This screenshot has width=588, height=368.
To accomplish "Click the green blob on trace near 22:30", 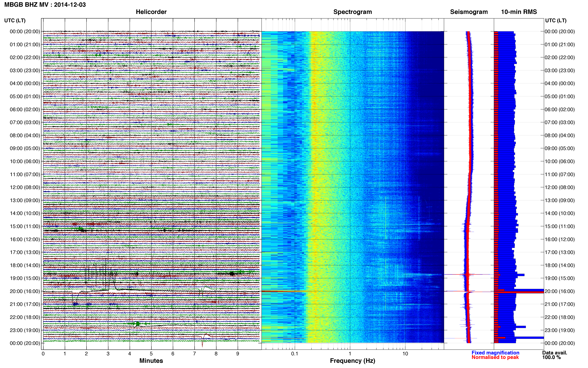I will (138, 324).
